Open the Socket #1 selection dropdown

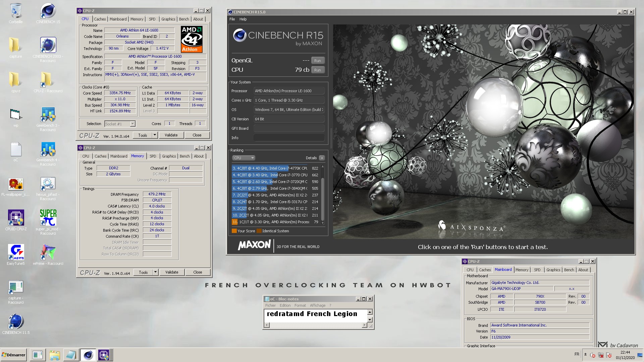click(x=120, y=124)
